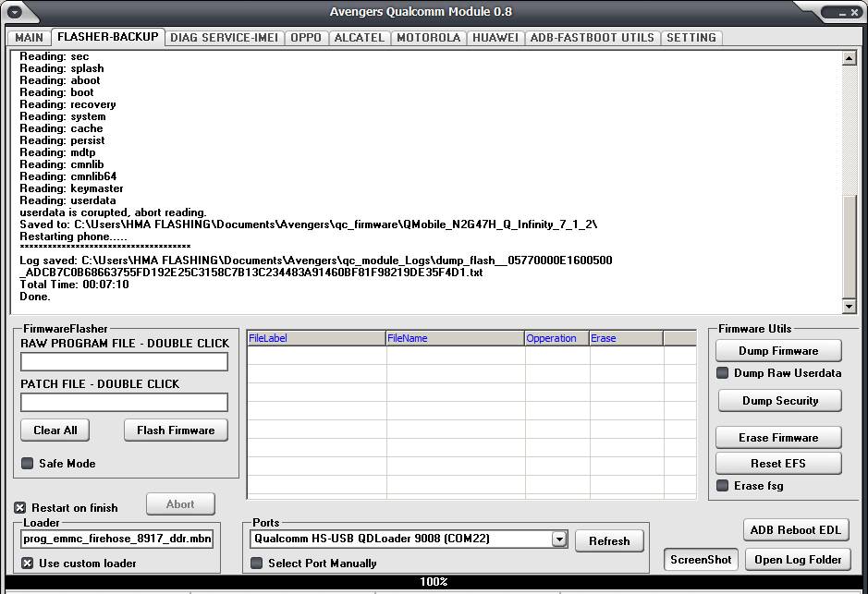Click the RAW PROGRAM FILE input field
Image resolution: width=868 pixels, height=594 pixels.
click(124, 362)
